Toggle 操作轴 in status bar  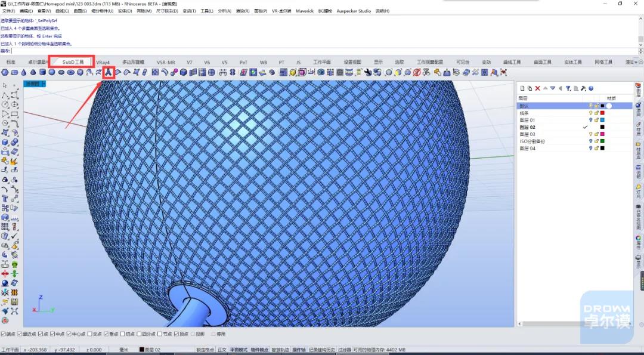[299, 350]
